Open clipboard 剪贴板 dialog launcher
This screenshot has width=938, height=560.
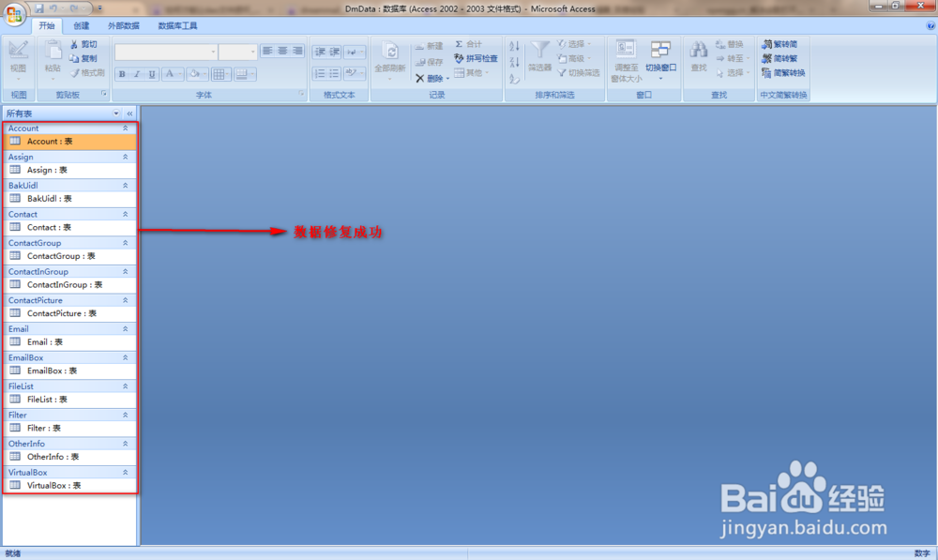tap(103, 94)
